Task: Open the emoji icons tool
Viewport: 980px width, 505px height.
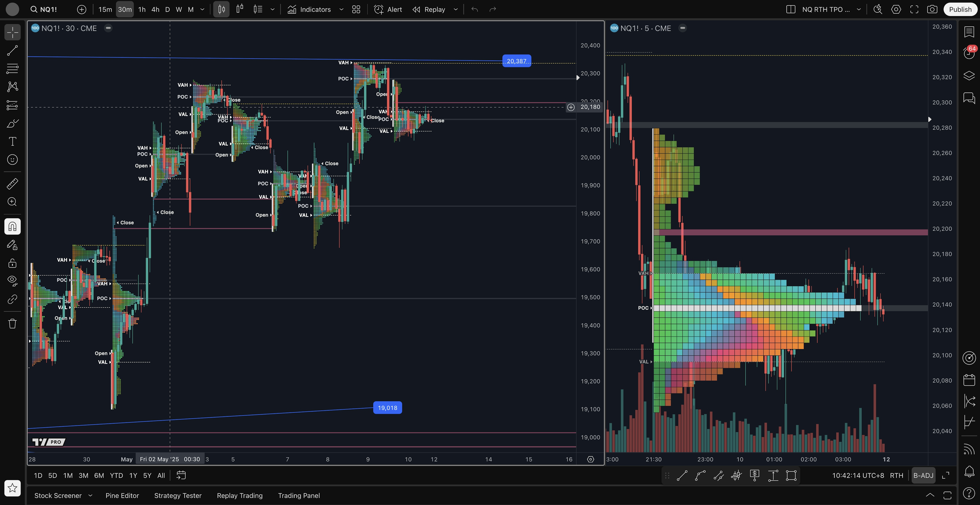Action: 12,160
